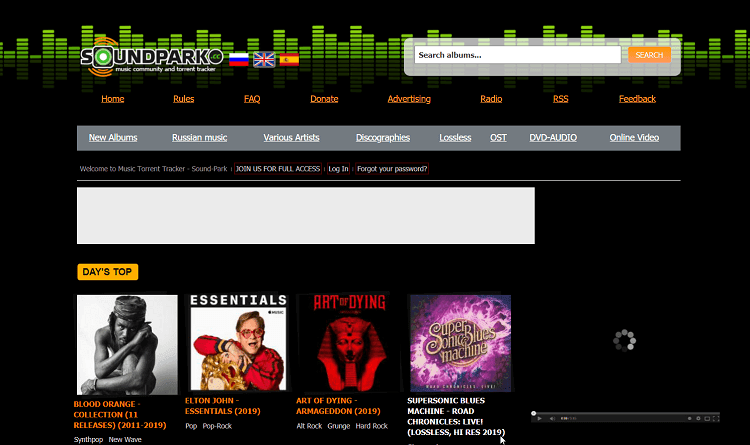Open Elton John Essentials cover thumbnail
Viewport: 750px width, 445px height.
pos(238,342)
